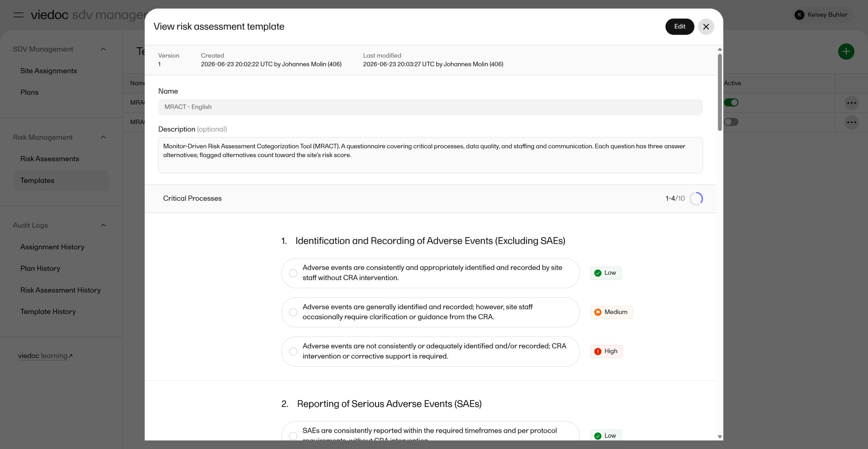This screenshot has width=868, height=449.
Task: Go to Site Assignments
Action: 48,71
